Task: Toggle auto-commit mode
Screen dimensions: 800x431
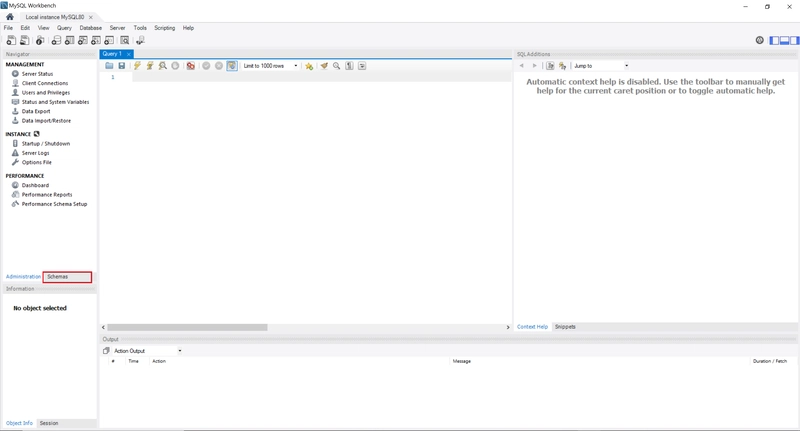Action: tap(232, 66)
